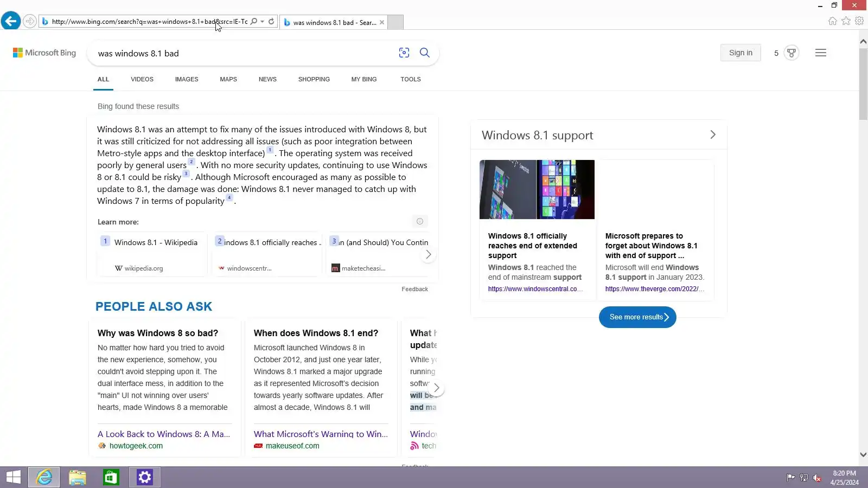Expand the 'Windows 8.1 support' header chevron
868x488 pixels.
713,134
